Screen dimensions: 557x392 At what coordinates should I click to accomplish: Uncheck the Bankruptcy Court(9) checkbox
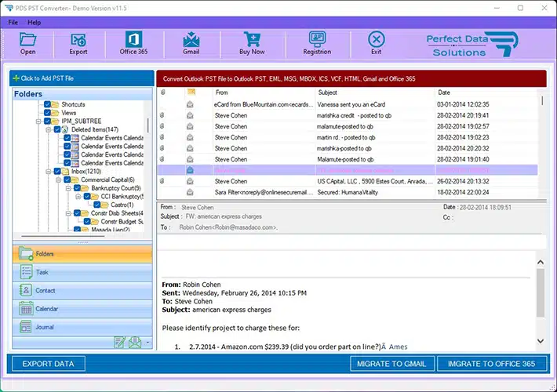tap(77, 188)
